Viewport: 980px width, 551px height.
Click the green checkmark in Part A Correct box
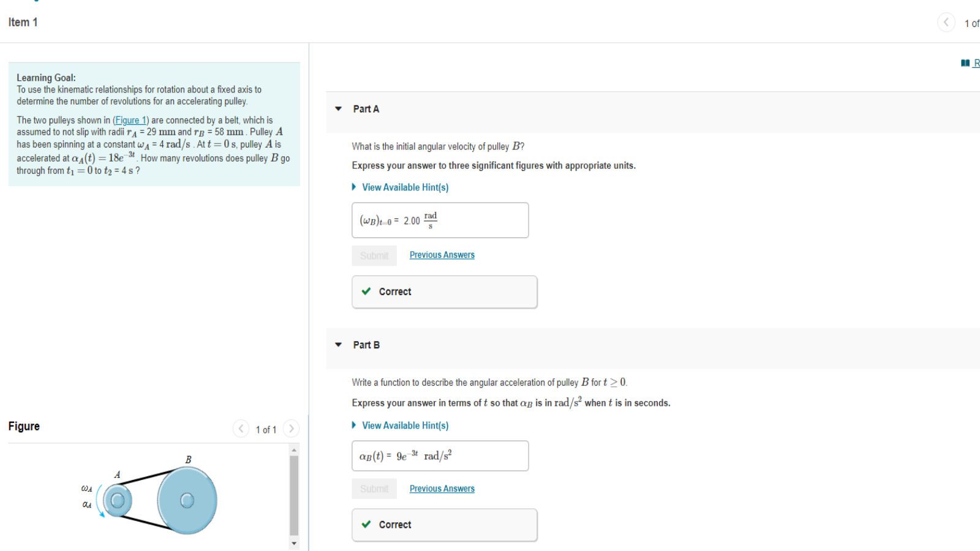point(366,291)
